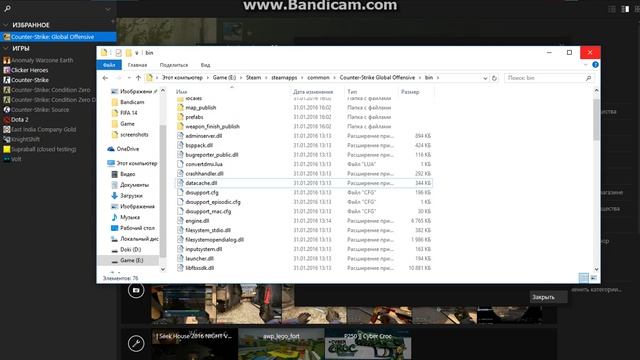This screenshot has height=360, width=640.
Task: Select Dota 2 in Steam library
Action: [19, 120]
